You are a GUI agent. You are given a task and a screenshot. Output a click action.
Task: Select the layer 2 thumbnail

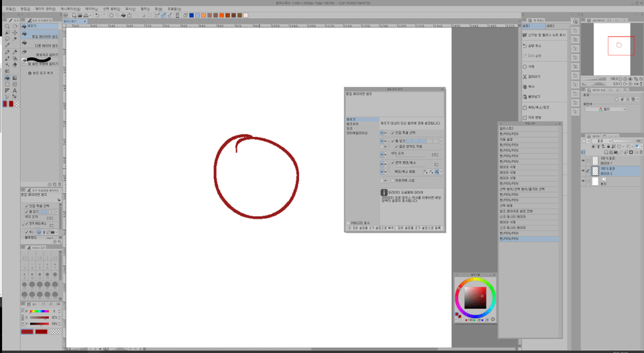pyautogui.click(x=595, y=171)
